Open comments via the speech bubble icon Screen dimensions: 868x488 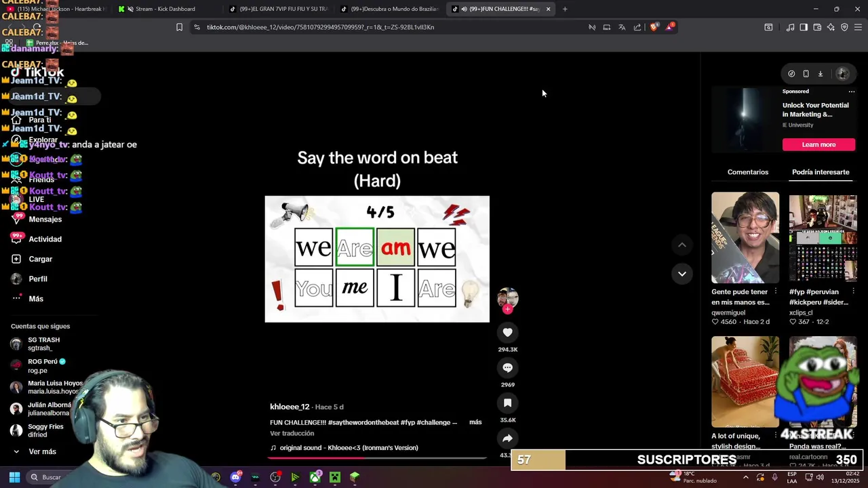[x=507, y=367]
